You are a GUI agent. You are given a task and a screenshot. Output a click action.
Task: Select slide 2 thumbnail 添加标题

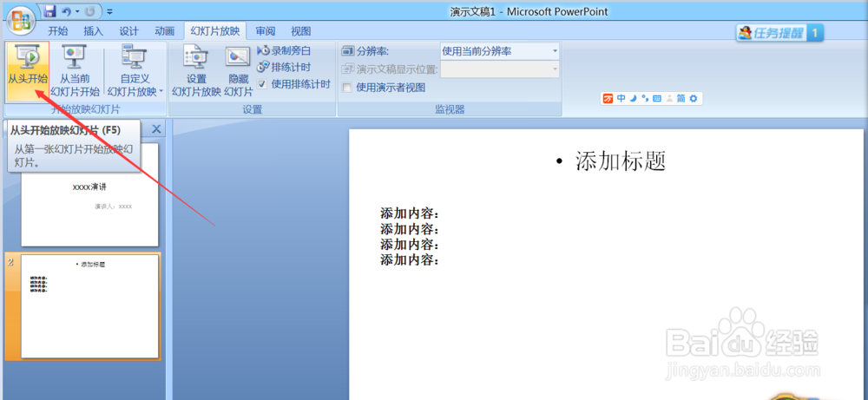coord(89,306)
